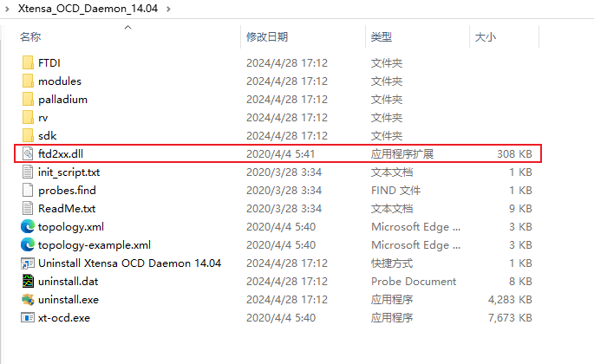Click the 快捷方式 type cell
This screenshot has height=364, width=594.
pos(392,263)
